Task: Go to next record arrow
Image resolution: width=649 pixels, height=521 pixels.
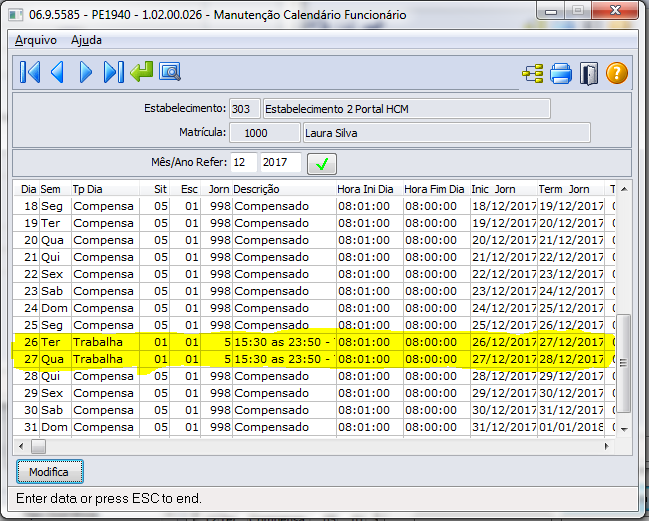Action: click(x=85, y=72)
